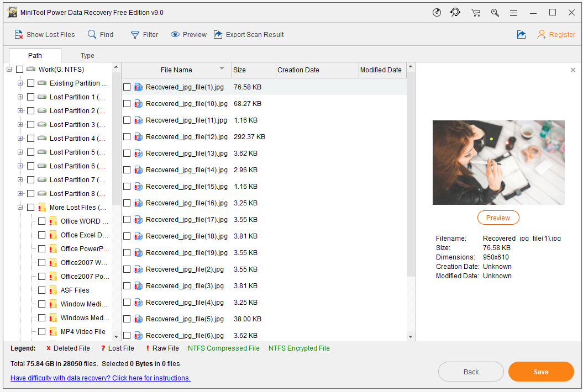583x392 pixels.
Task: Tick checkbox for Recovered_jpg_file(3).jpg
Action: [127, 286]
